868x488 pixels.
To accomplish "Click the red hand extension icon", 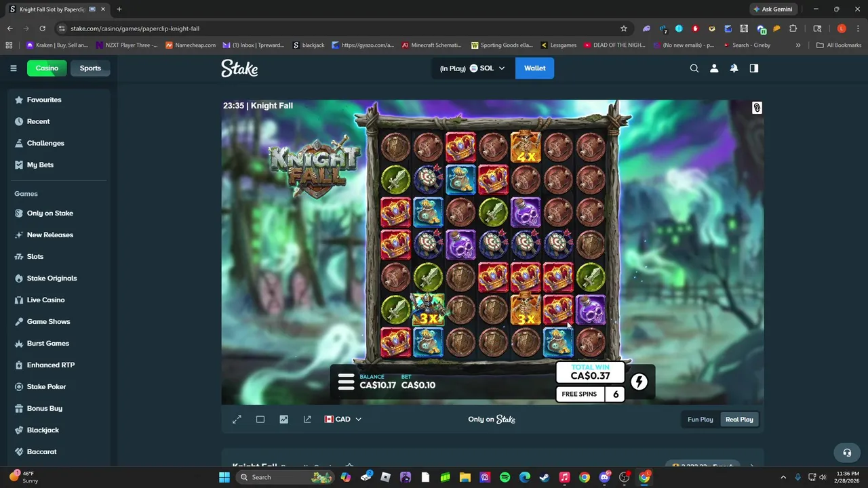I will tap(695, 28).
